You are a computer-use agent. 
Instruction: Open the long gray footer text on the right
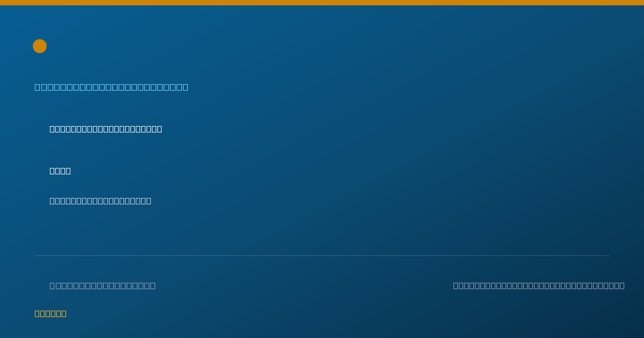pos(539,285)
